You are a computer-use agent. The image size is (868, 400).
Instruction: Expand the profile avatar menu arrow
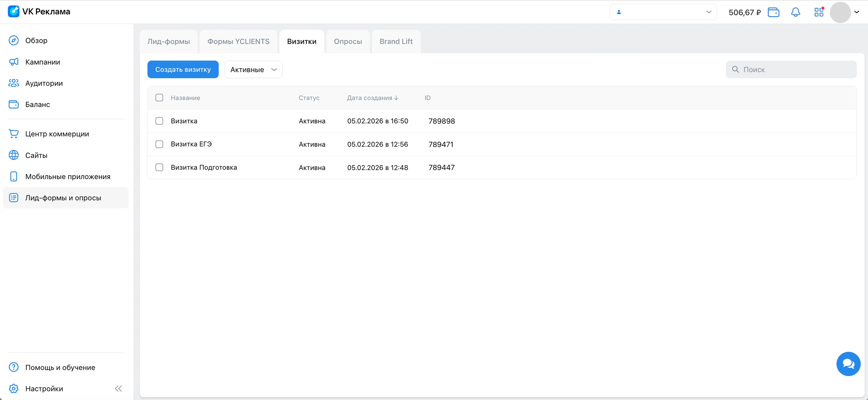[x=856, y=12]
